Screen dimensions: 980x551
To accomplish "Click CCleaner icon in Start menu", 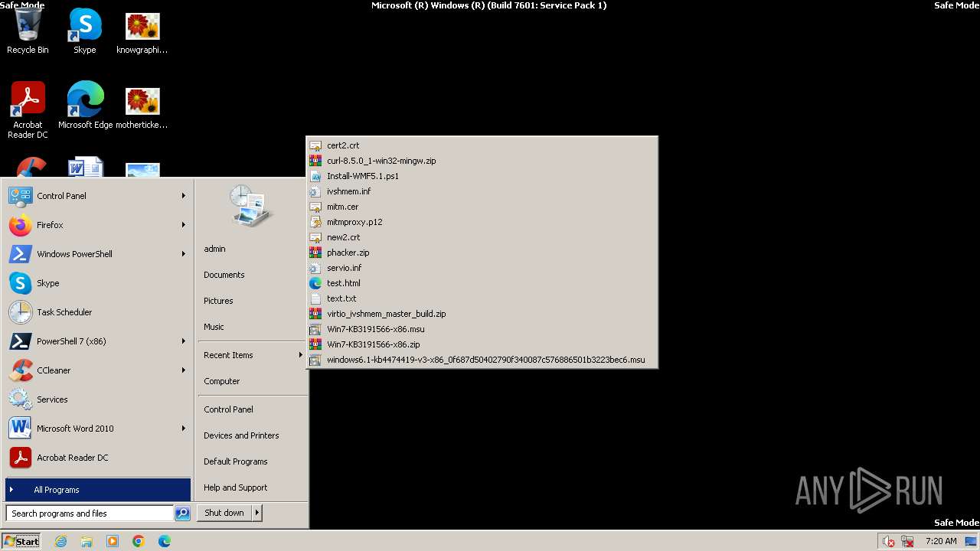I will pos(21,370).
